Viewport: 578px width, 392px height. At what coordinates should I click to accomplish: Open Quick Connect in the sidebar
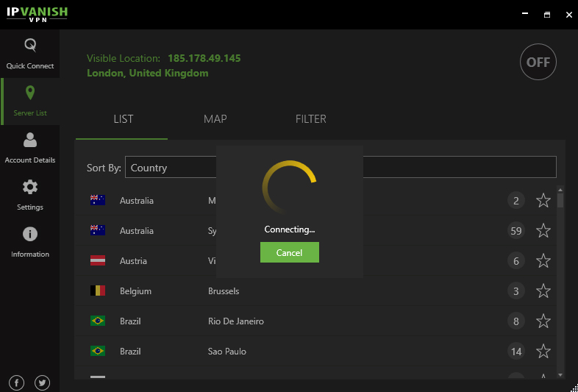pos(30,54)
